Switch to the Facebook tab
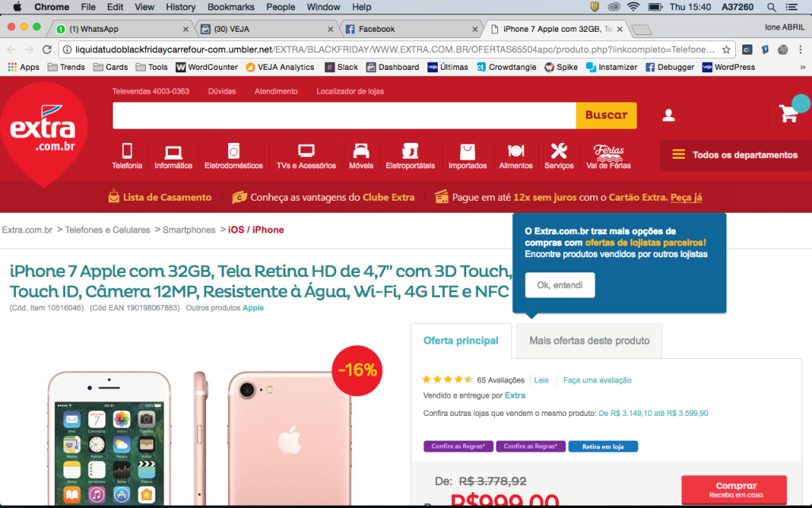 point(412,29)
